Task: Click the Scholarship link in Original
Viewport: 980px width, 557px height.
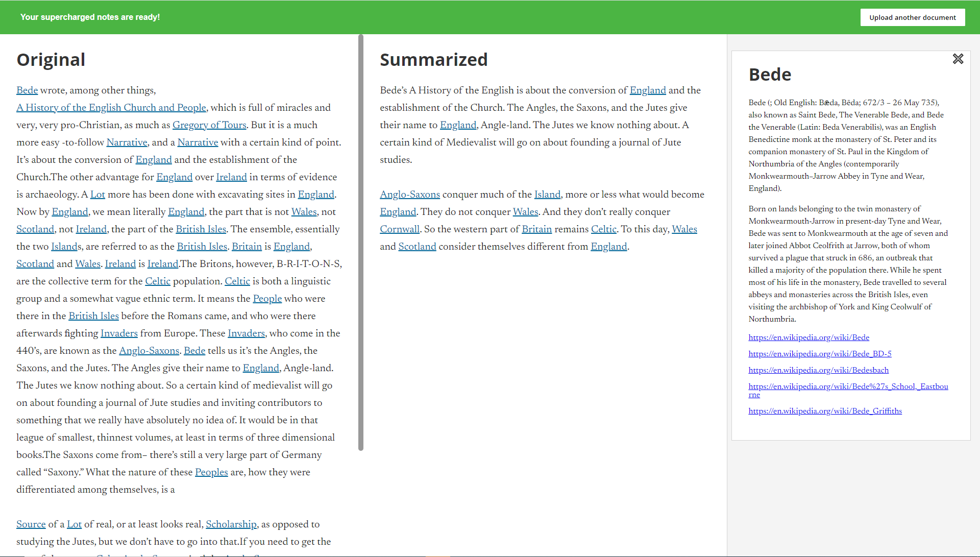Action: click(x=231, y=524)
